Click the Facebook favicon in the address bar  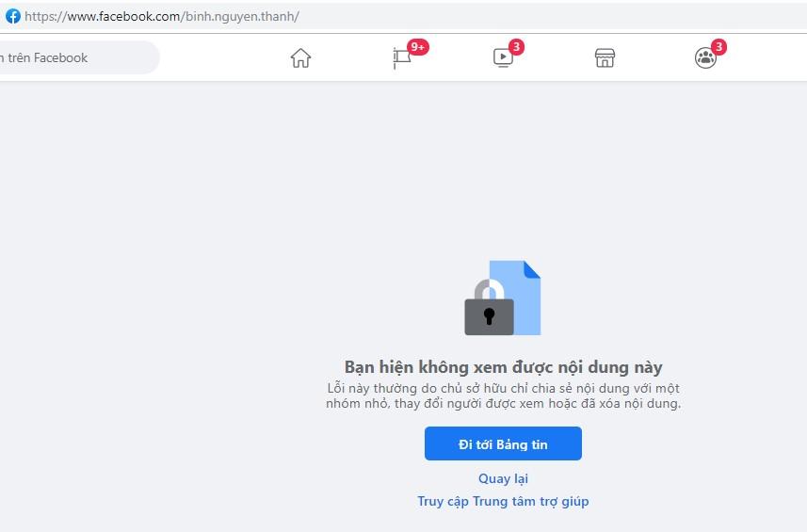coord(13,16)
